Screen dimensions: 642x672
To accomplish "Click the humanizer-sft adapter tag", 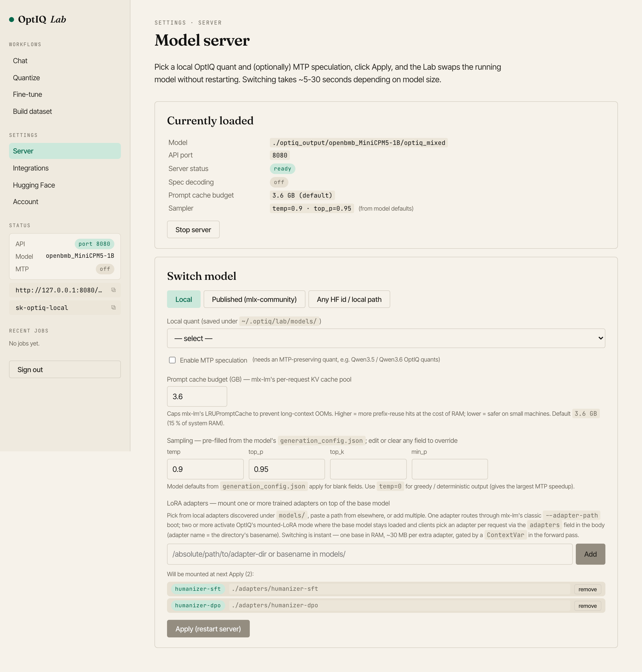I will [198, 589].
